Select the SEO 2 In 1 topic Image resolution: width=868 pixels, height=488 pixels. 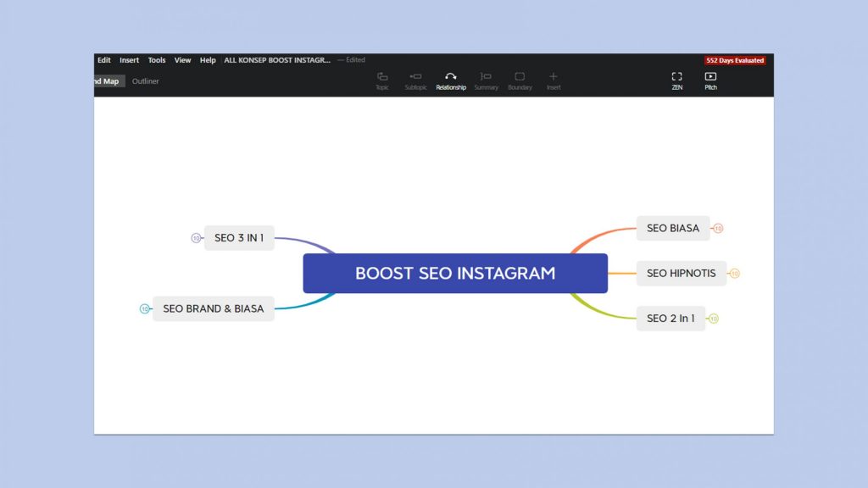tap(670, 319)
